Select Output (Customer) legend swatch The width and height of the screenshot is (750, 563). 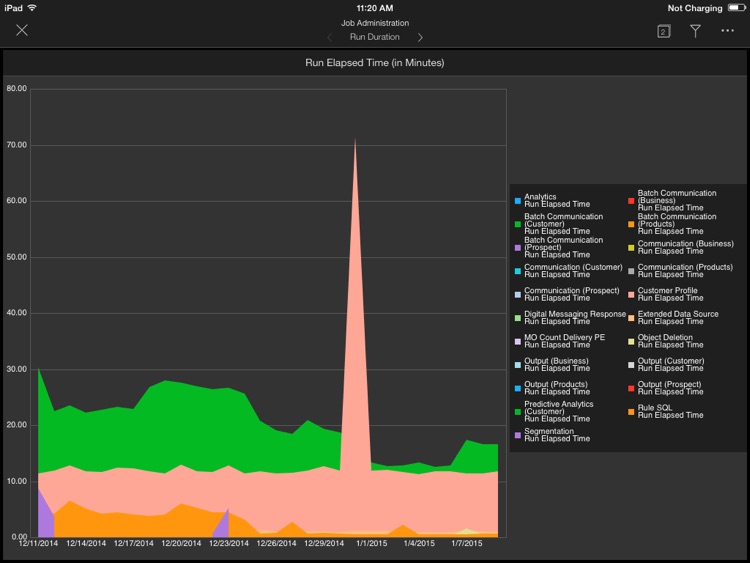click(x=631, y=365)
